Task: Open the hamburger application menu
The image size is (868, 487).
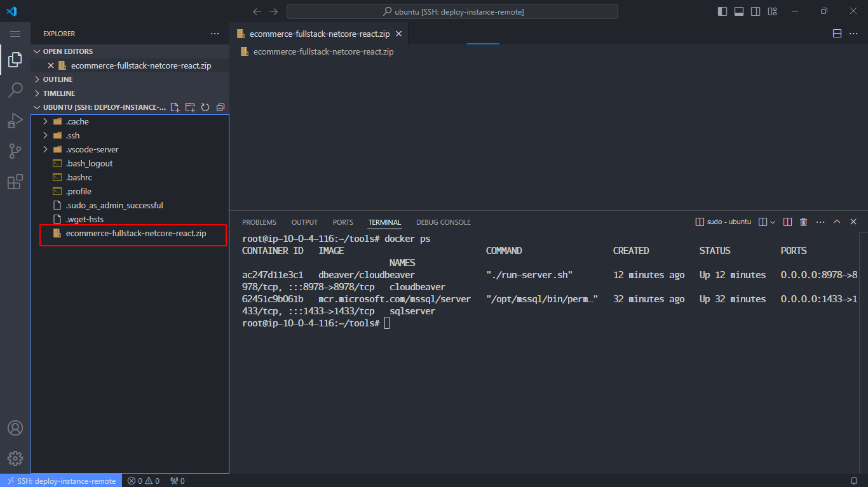Action: (x=15, y=34)
